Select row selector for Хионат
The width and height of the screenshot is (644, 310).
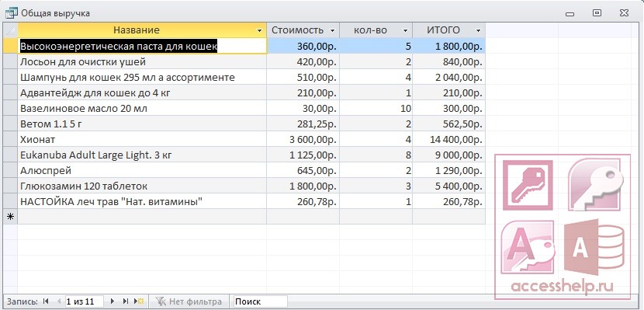tap(10, 139)
